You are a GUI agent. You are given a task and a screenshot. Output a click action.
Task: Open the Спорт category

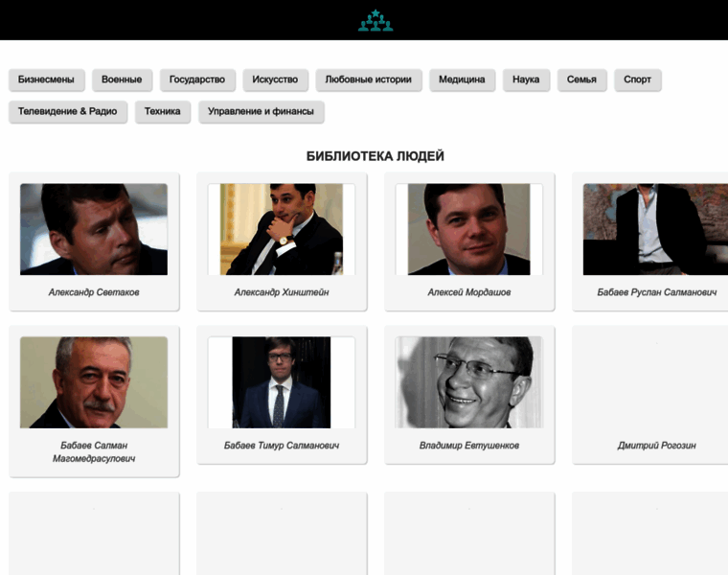pos(637,80)
